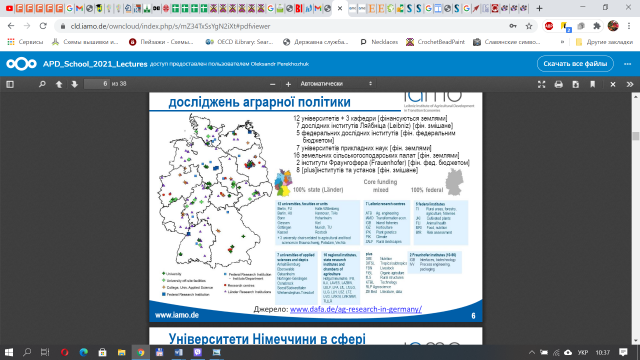Download the PDF file from viewer toolbar
Image resolution: width=640 pixels, height=360 pixels.
[576, 84]
